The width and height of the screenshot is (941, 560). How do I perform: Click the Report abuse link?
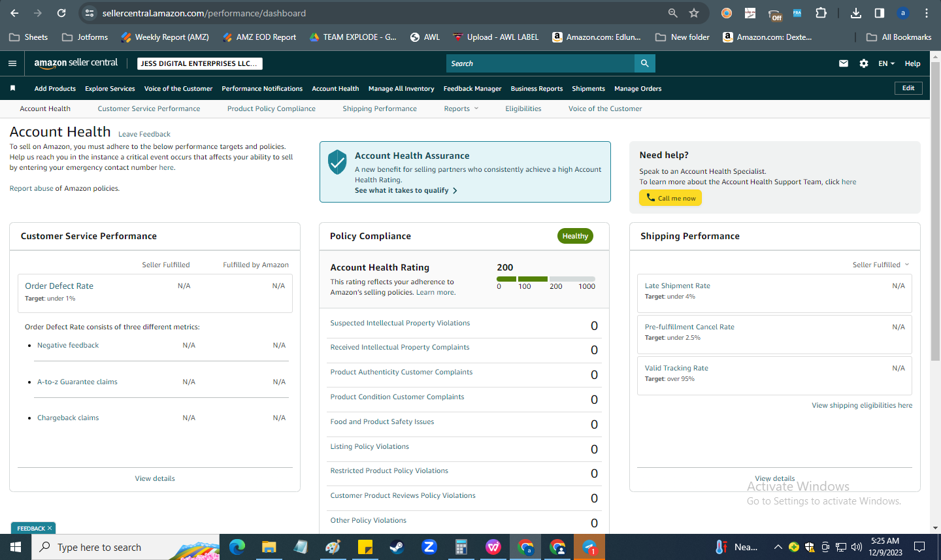[31, 188]
